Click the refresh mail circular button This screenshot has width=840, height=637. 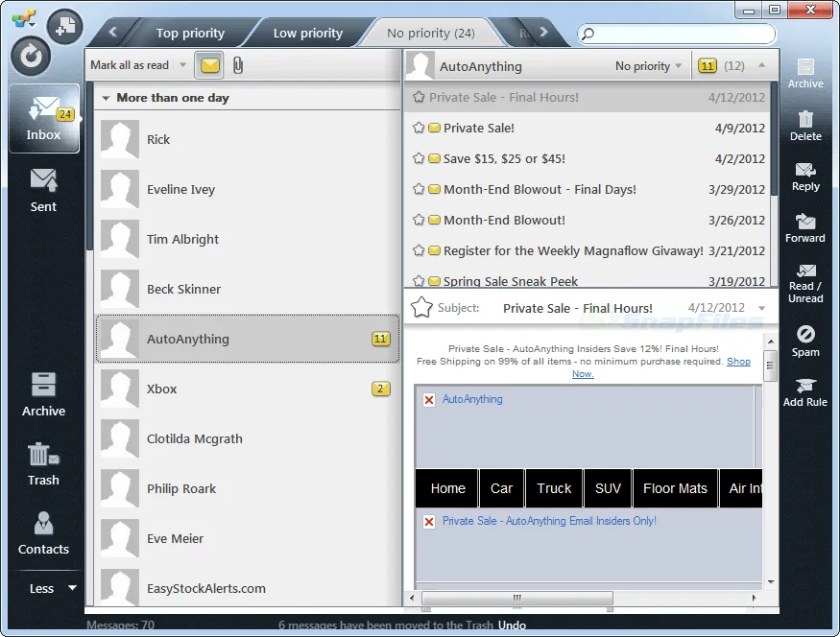(31, 56)
